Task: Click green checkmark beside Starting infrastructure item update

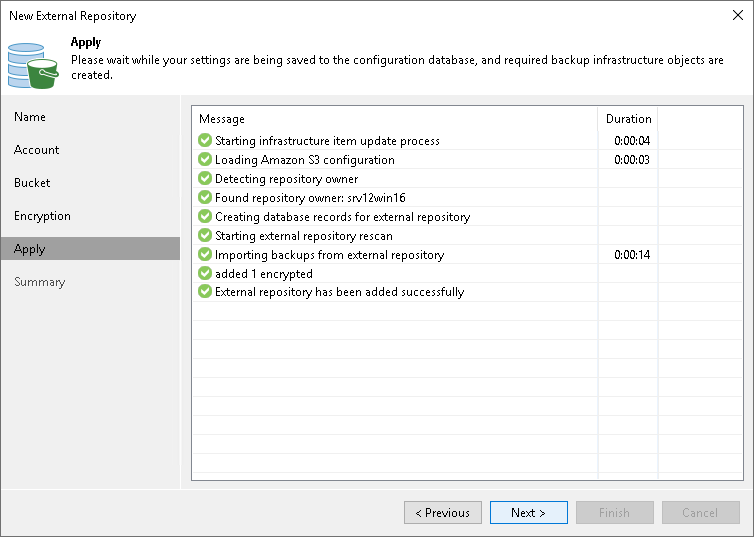Action: click(x=205, y=141)
